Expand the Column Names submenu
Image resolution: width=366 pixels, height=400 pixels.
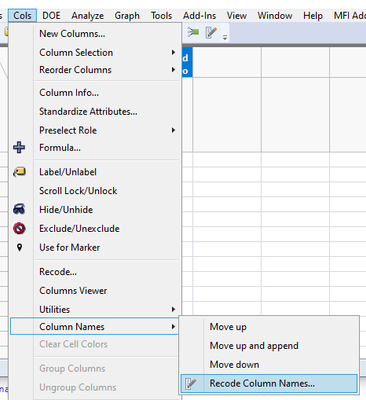[95, 327]
